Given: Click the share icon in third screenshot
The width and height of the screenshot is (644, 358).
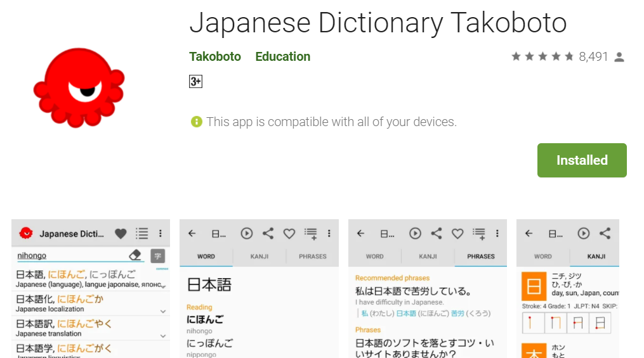Looking at the screenshot, I should tap(436, 234).
